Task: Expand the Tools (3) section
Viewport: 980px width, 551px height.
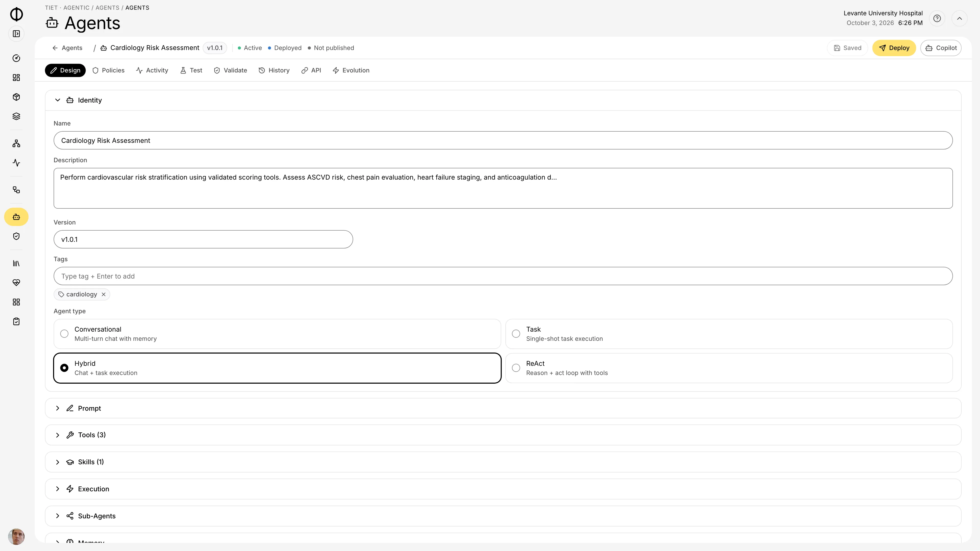Action: coord(503,435)
